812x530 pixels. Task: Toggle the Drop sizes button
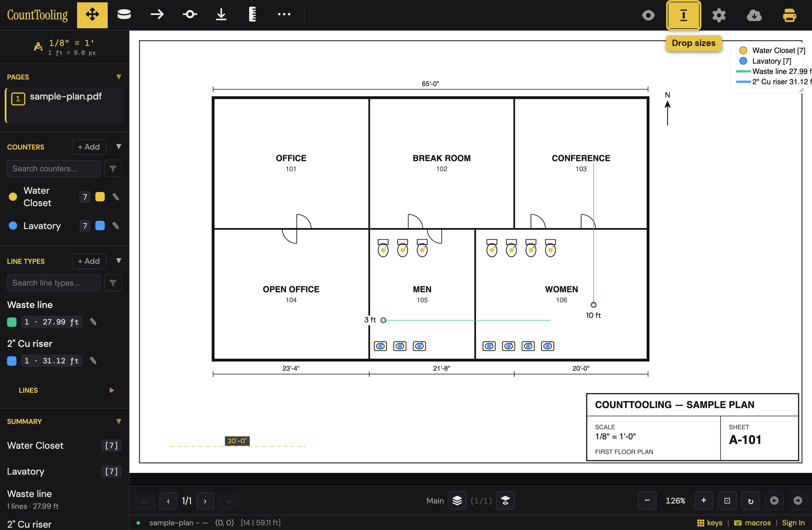pyautogui.click(x=683, y=15)
